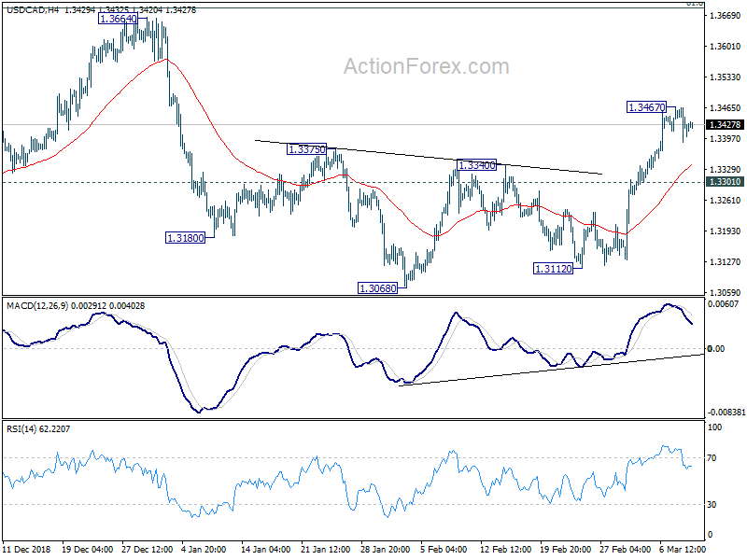This screenshot has height=560, width=747.
Task: Click the MACD 0.00 zero scale value
Action: tap(716, 349)
